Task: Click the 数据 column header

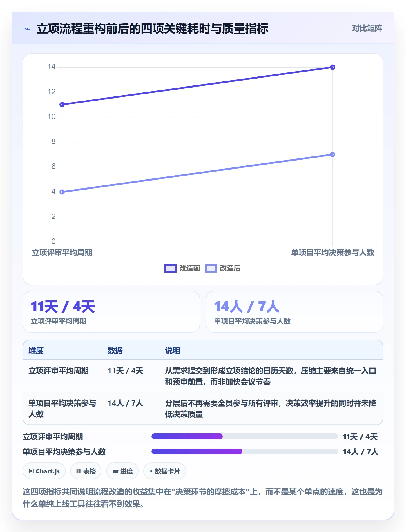Action: pyautogui.click(x=115, y=350)
